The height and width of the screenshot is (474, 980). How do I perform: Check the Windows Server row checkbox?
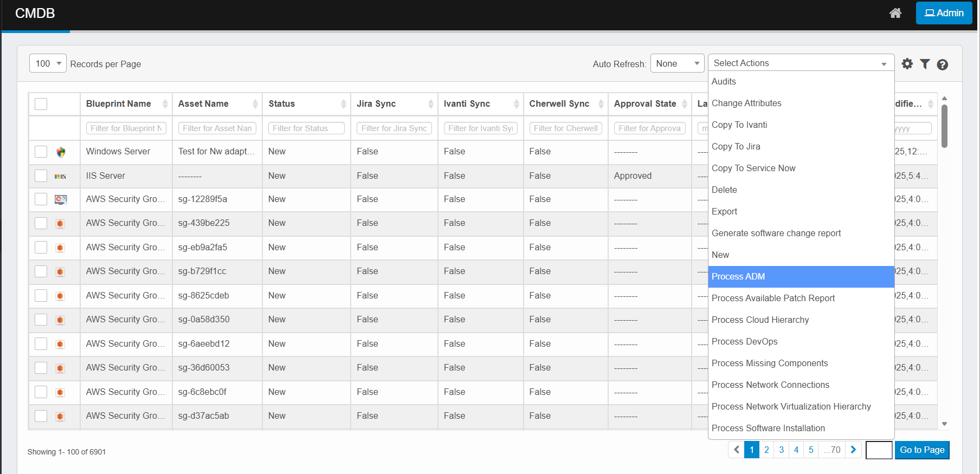(41, 152)
